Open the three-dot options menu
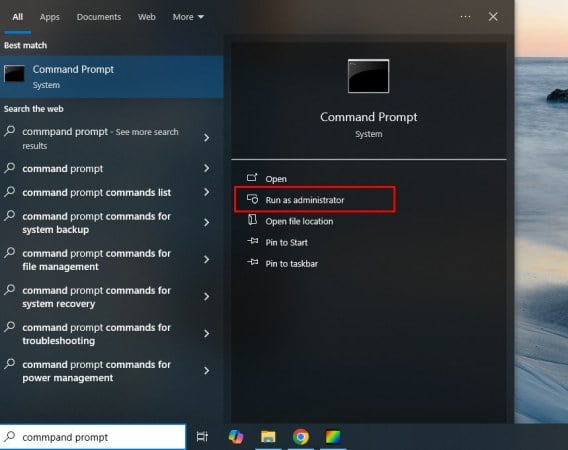This screenshot has height=450, width=568. (x=465, y=17)
